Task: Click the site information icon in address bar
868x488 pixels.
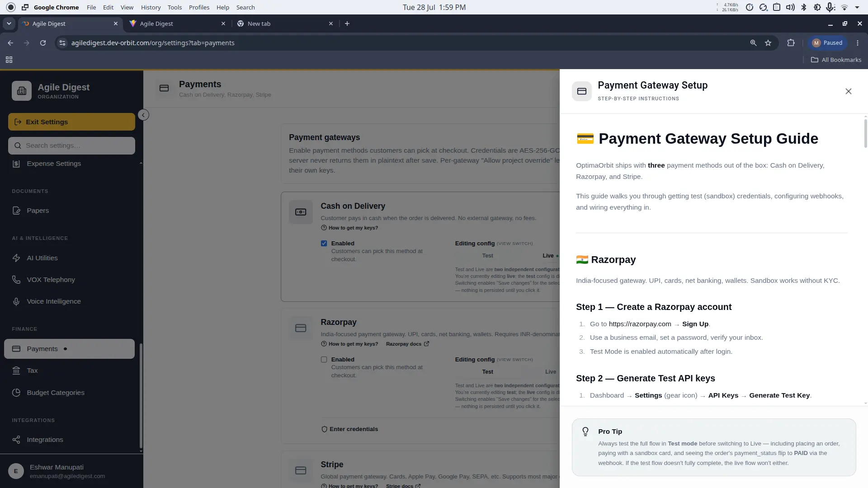Action: (62, 43)
